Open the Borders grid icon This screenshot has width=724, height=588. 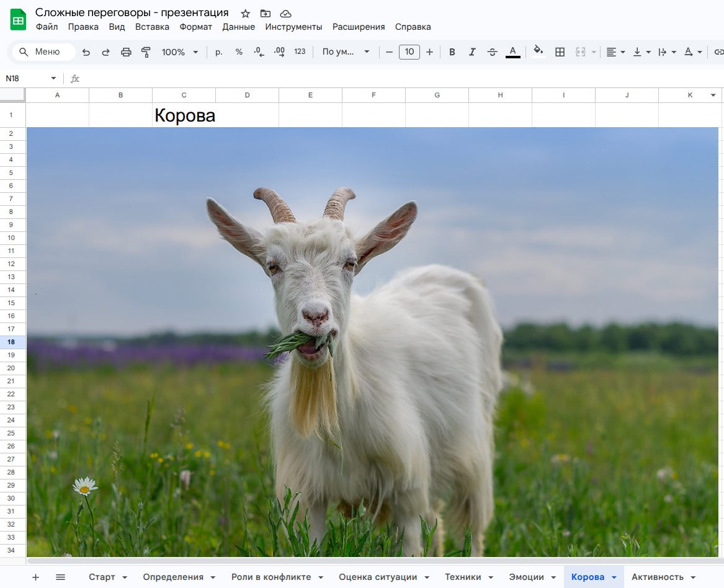pyautogui.click(x=560, y=52)
